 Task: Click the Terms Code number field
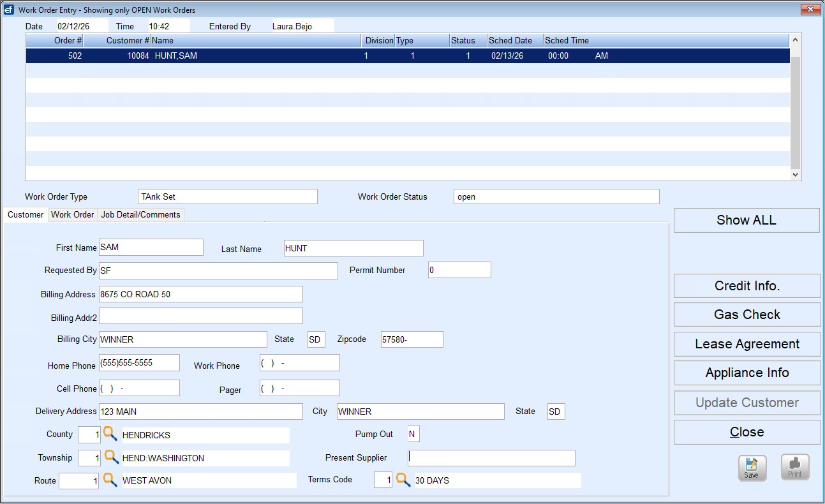click(383, 480)
